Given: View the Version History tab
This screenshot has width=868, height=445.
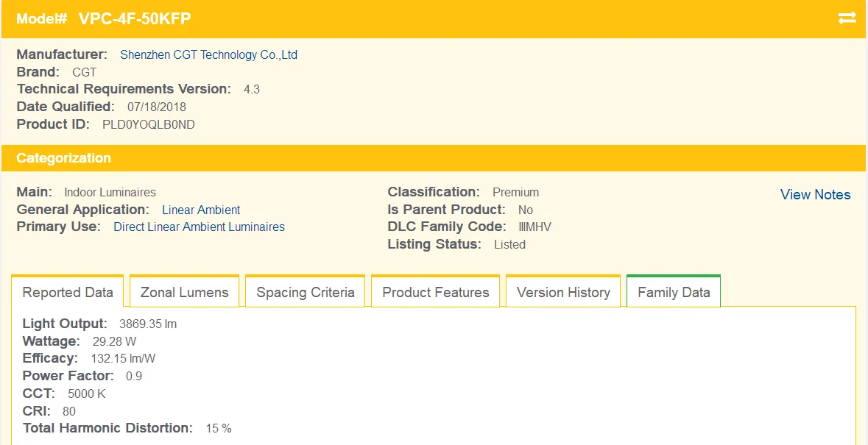Looking at the screenshot, I should 563,293.
